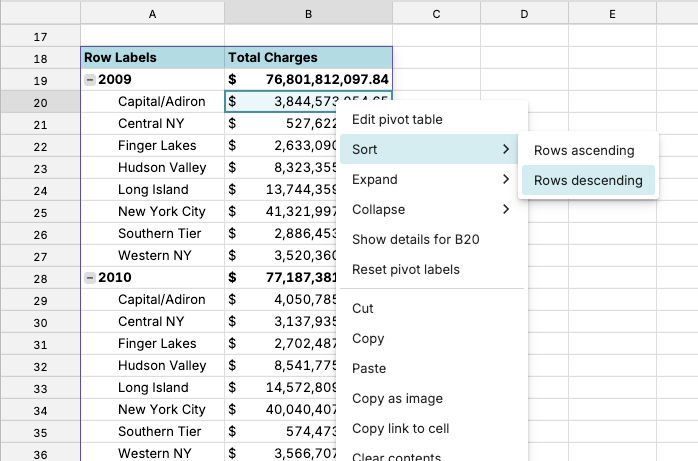The width and height of the screenshot is (698, 461).
Task: Select row 32 header
Action: coord(41,367)
